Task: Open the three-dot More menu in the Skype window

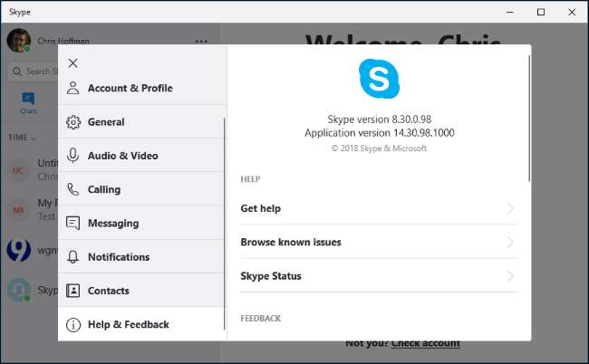Action: click(x=201, y=42)
